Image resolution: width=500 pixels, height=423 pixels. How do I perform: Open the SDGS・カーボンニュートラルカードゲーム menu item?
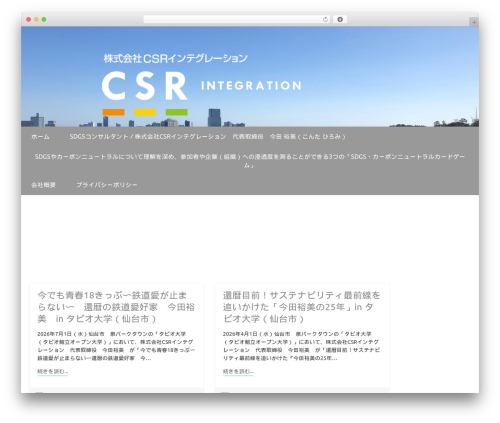coord(250,161)
